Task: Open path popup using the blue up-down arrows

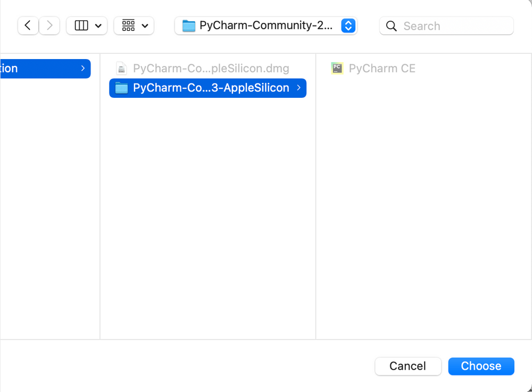Action: 348,26
